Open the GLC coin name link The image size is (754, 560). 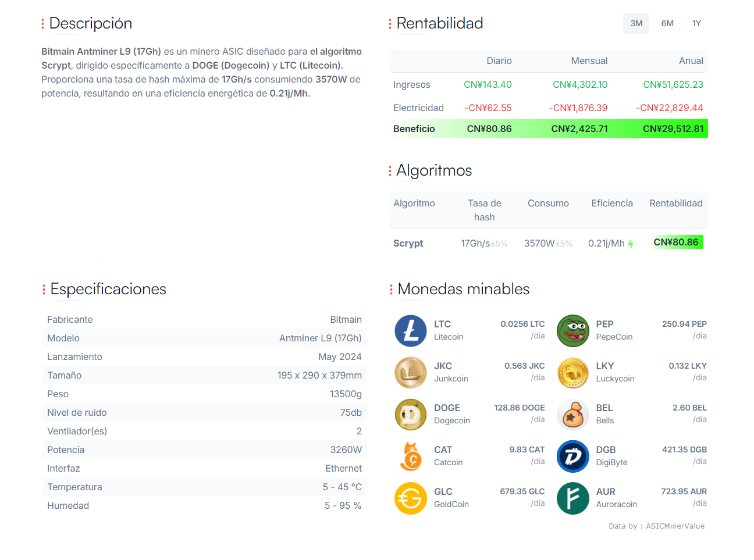tap(443, 491)
